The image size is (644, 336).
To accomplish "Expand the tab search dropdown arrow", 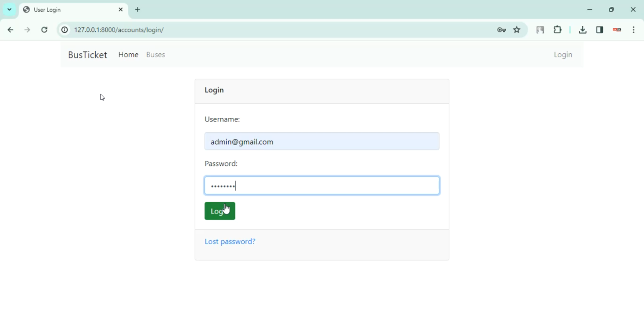I will tap(9, 9).
